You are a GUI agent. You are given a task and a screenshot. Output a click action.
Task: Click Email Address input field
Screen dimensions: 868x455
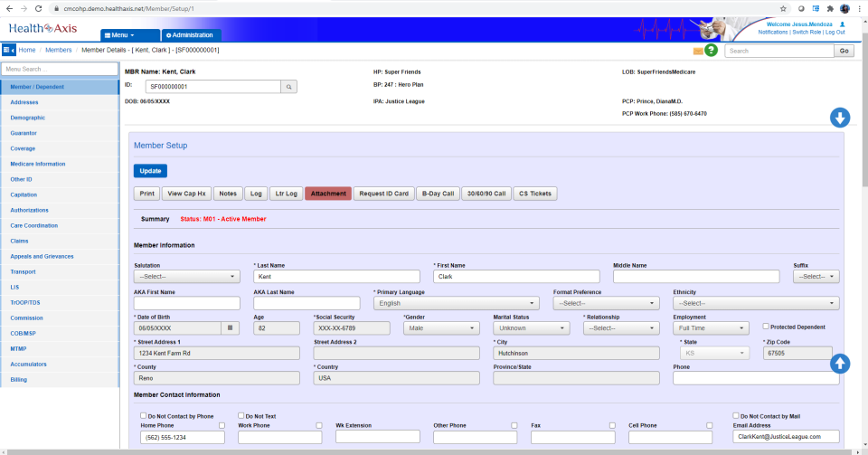[x=786, y=437]
